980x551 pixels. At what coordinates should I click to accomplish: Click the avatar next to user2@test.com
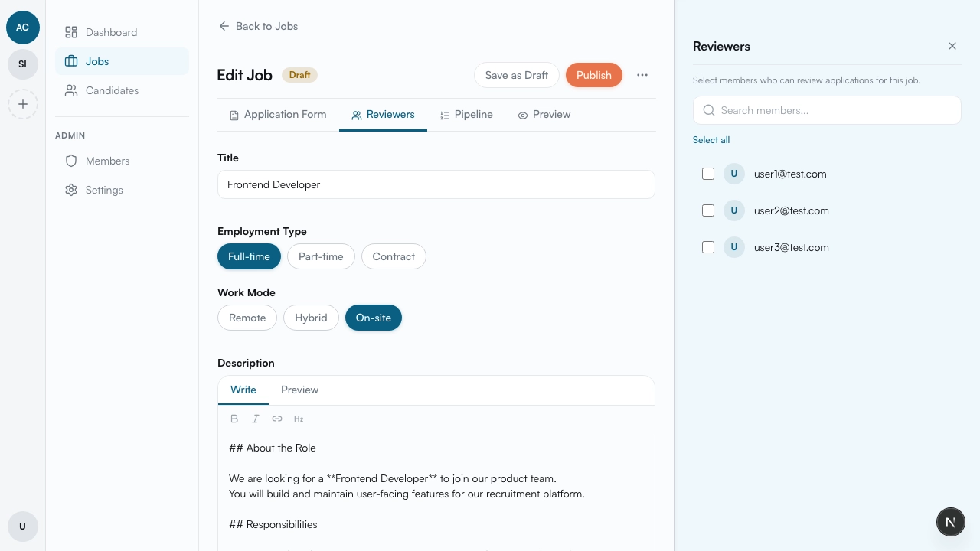coord(734,210)
